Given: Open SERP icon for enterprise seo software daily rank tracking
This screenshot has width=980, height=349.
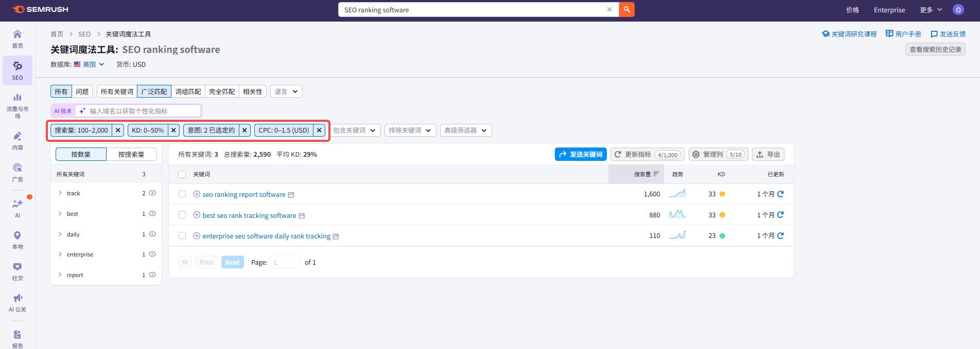Looking at the screenshot, I should click(x=336, y=236).
